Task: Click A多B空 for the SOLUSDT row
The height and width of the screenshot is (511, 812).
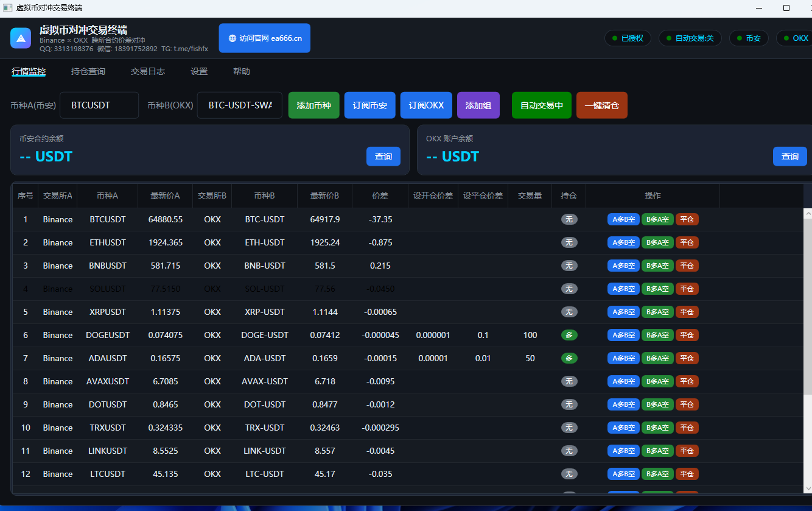Action: pyautogui.click(x=623, y=289)
